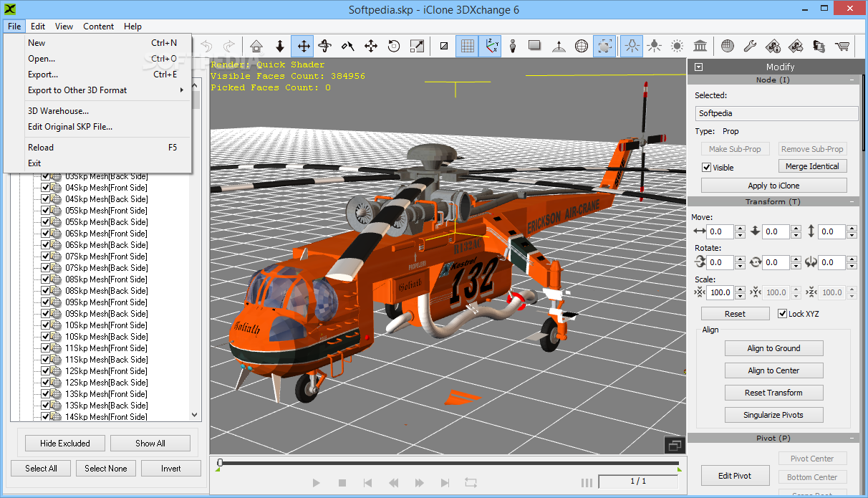Click the downward arrow toolbar icon
Image resolution: width=868 pixels, height=498 pixels.
pyautogui.click(x=279, y=46)
